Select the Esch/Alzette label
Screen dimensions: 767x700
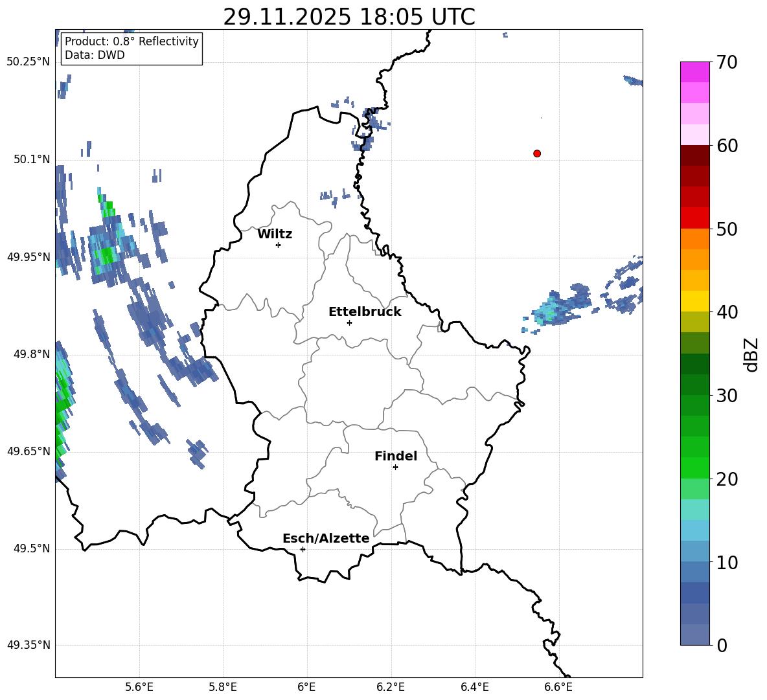click(x=326, y=538)
